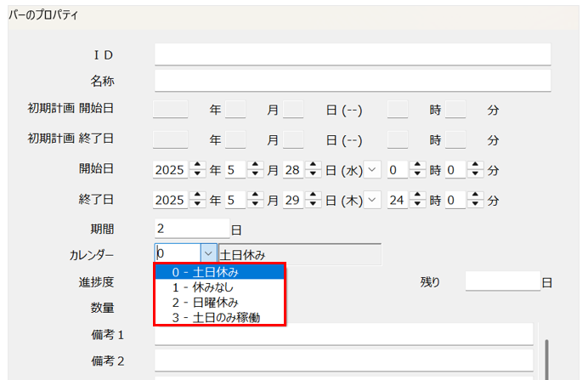Open the end date (木) weekday dropdown
Image resolution: width=588 pixels, height=380 pixels.
[372, 200]
